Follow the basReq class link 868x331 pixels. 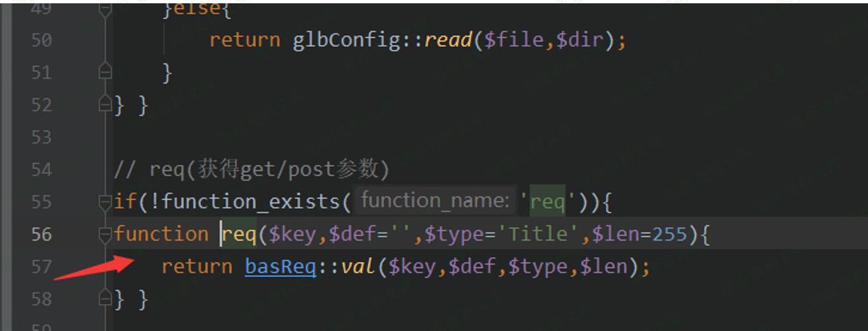281,266
